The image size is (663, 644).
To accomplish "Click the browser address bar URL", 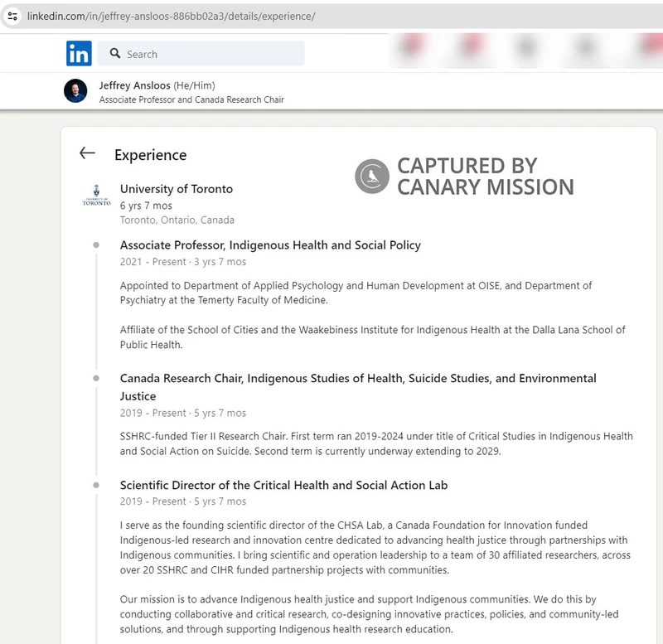I will [172, 16].
